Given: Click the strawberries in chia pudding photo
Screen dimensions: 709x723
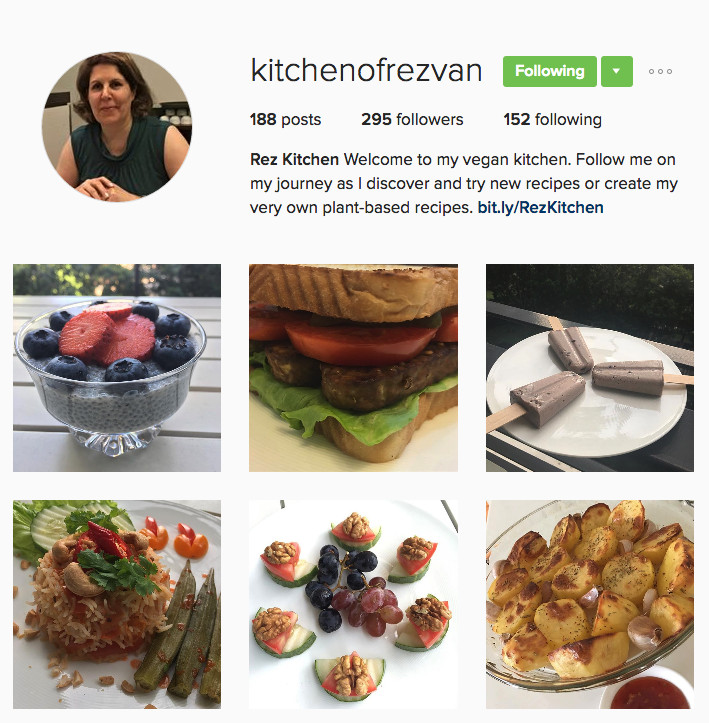Looking at the screenshot, I should tap(109, 335).
